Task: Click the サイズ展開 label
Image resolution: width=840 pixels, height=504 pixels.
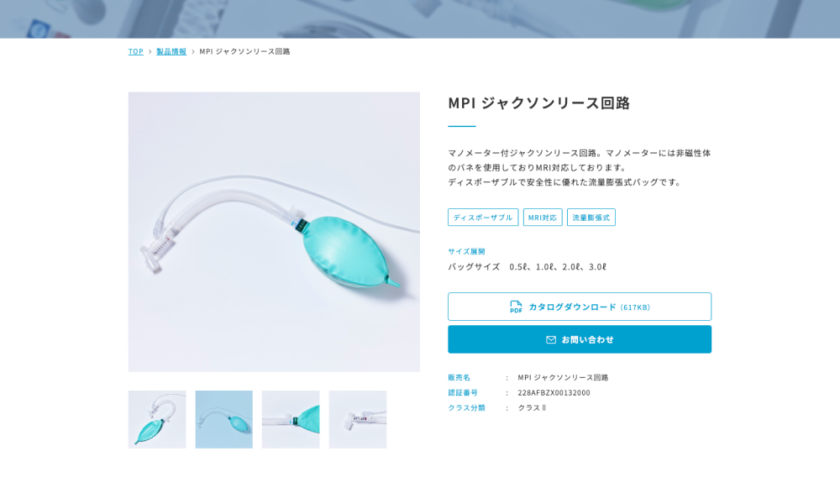Action: coord(466,251)
